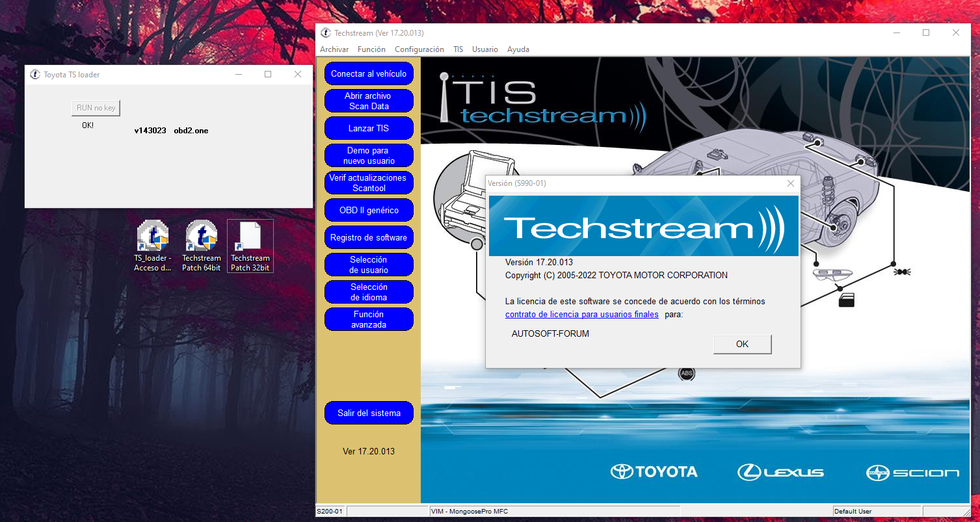Close the Toyota TS loader window

coord(298,74)
